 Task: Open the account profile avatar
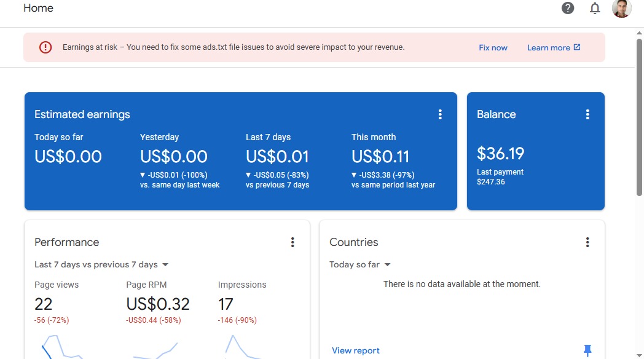pos(621,8)
